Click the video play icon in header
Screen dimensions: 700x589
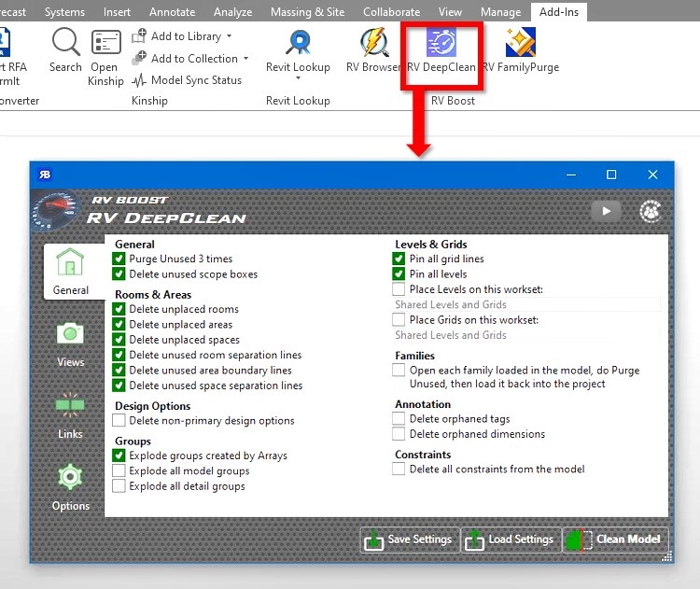607,212
